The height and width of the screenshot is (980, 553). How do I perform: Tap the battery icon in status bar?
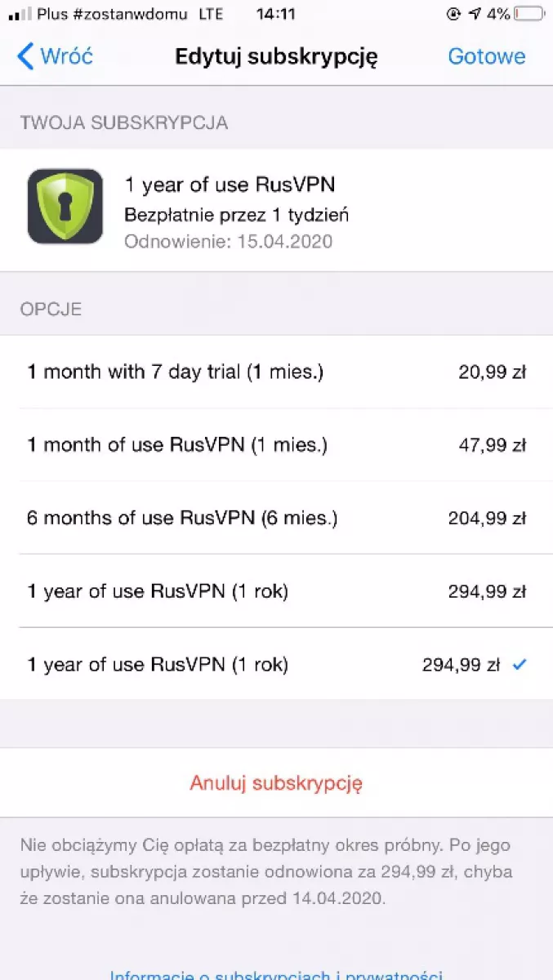[529, 14]
